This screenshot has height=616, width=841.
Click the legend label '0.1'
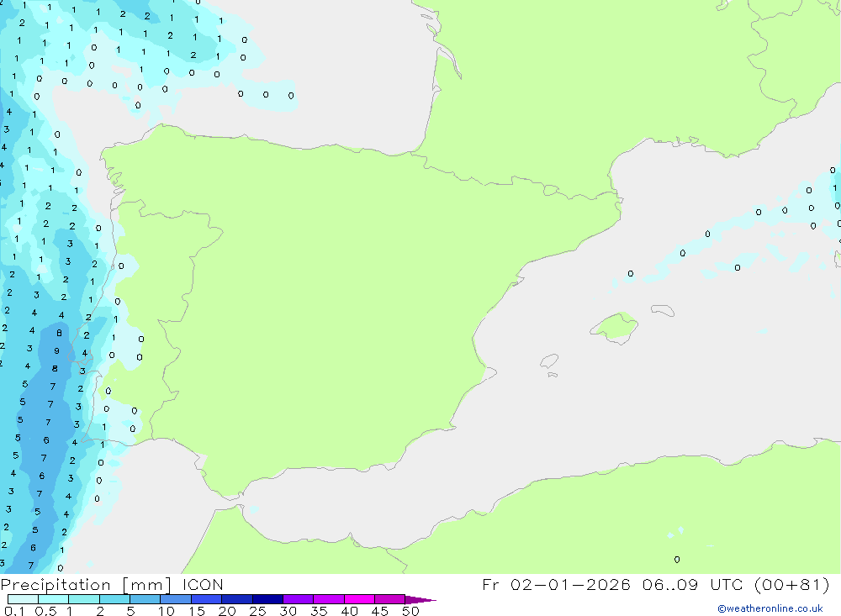[x=14, y=611]
